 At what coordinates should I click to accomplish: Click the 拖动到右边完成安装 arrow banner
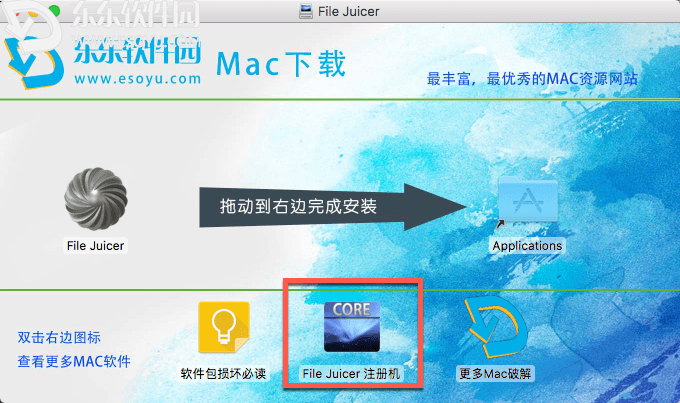pos(333,207)
